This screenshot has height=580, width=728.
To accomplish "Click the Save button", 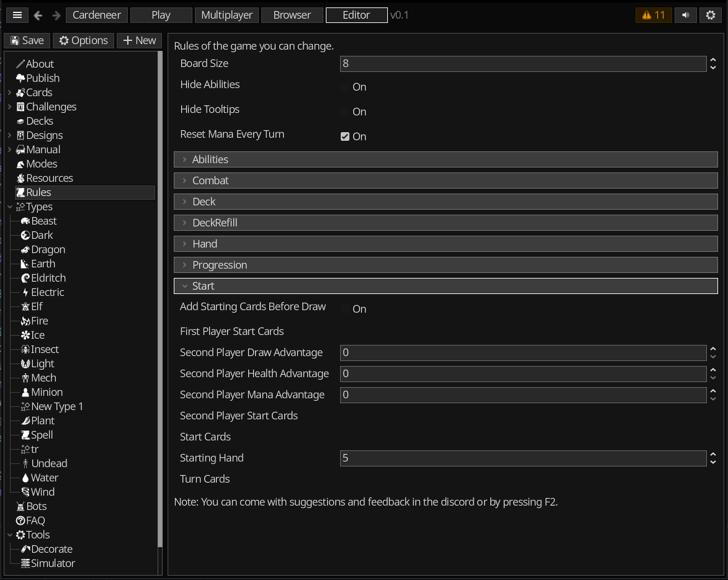I will [x=27, y=40].
